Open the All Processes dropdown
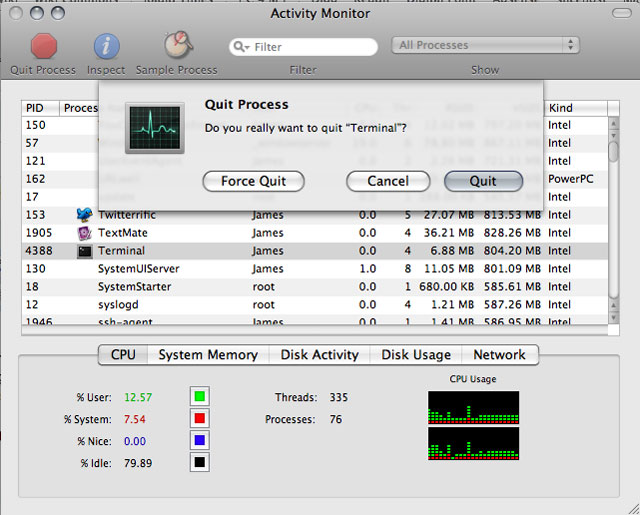The width and height of the screenshot is (640, 515). coord(486,45)
